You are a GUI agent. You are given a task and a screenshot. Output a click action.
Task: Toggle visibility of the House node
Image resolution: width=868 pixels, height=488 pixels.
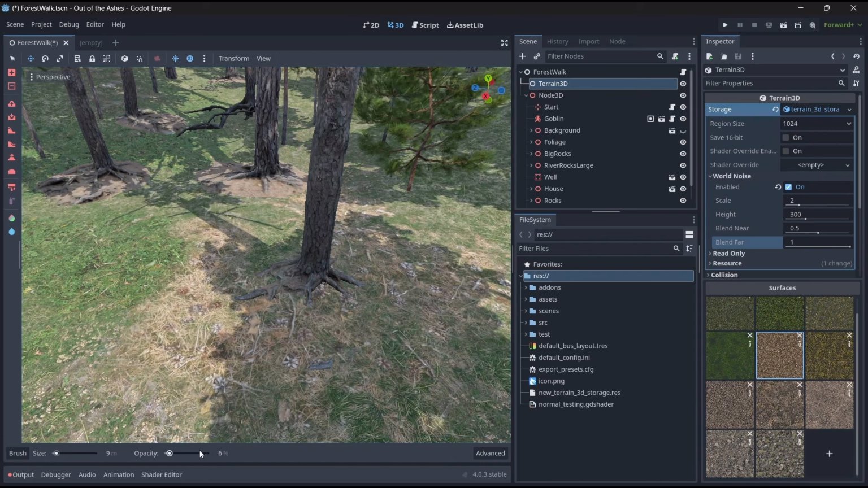(683, 189)
